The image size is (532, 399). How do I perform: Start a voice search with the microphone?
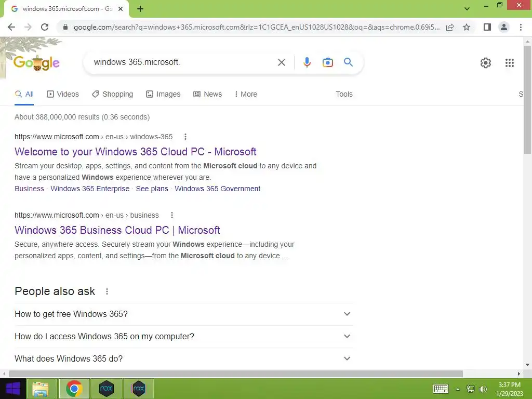point(307,62)
